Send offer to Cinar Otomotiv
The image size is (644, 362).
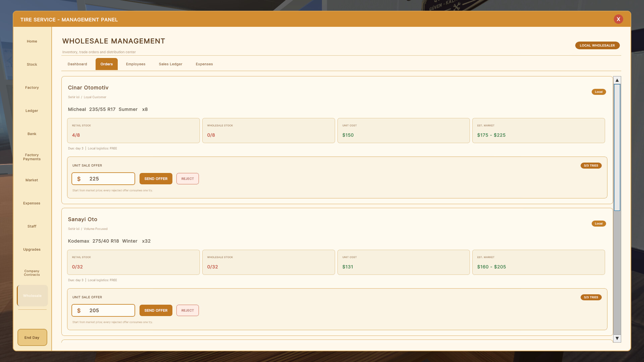(156, 179)
